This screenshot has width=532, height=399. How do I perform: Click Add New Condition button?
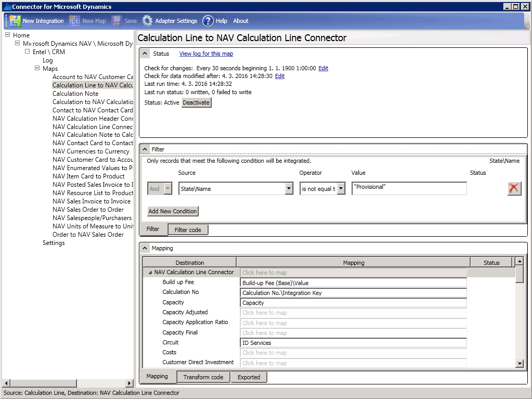(x=173, y=211)
